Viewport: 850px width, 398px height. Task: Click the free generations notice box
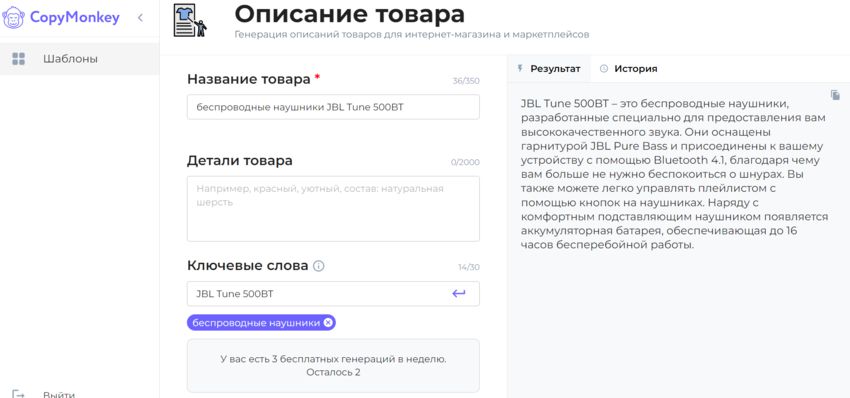[333, 365]
